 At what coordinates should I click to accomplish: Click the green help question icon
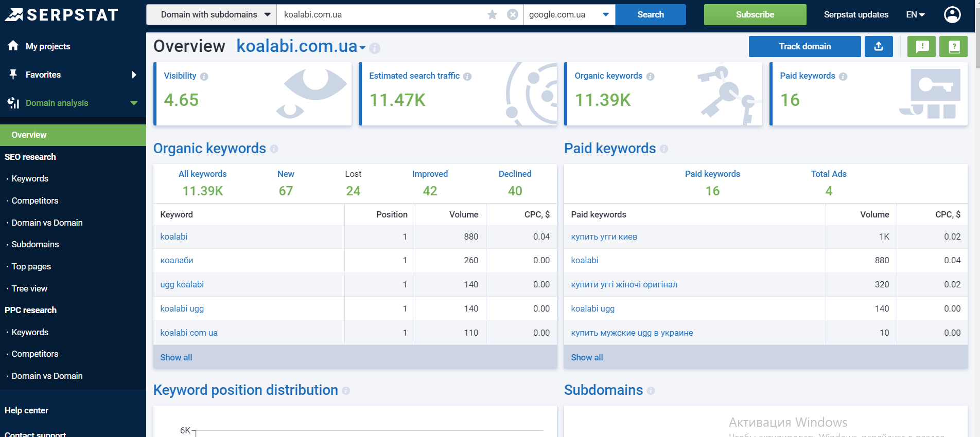[x=953, y=46]
